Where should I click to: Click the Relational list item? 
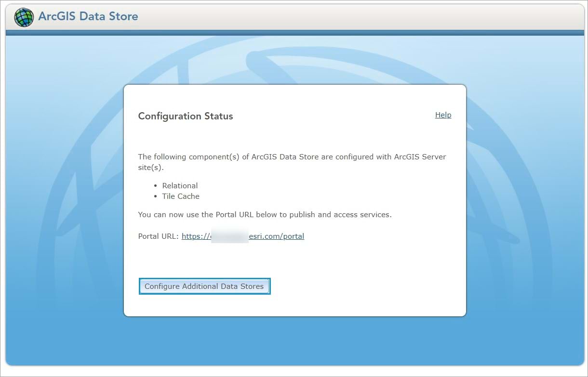(x=180, y=186)
